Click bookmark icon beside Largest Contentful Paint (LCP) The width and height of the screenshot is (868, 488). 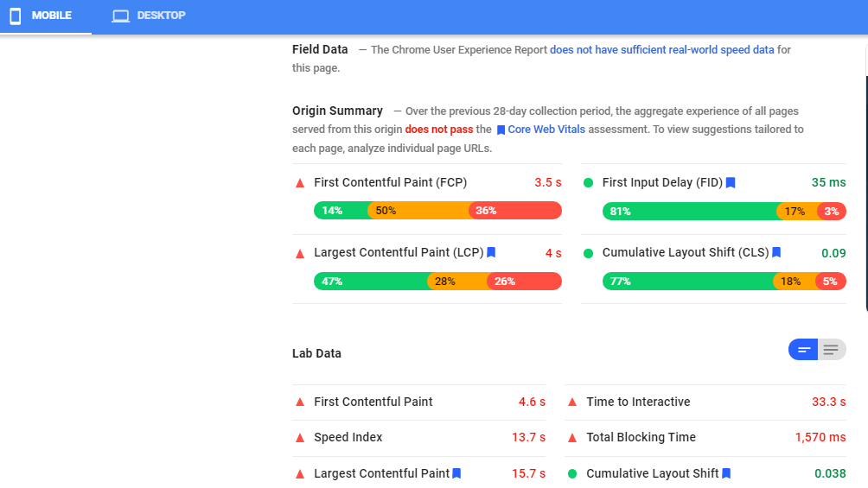[x=491, y=252]
